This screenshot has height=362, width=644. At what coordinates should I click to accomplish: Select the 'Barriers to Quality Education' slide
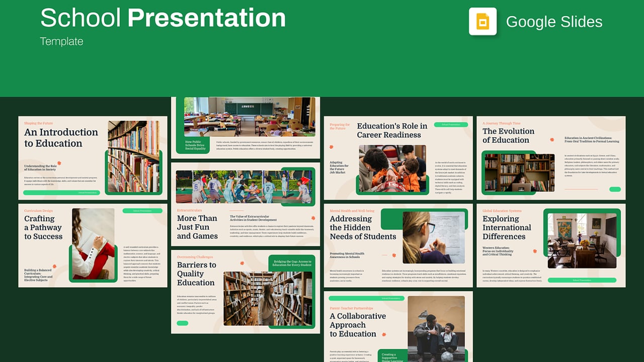click(246, 292)
